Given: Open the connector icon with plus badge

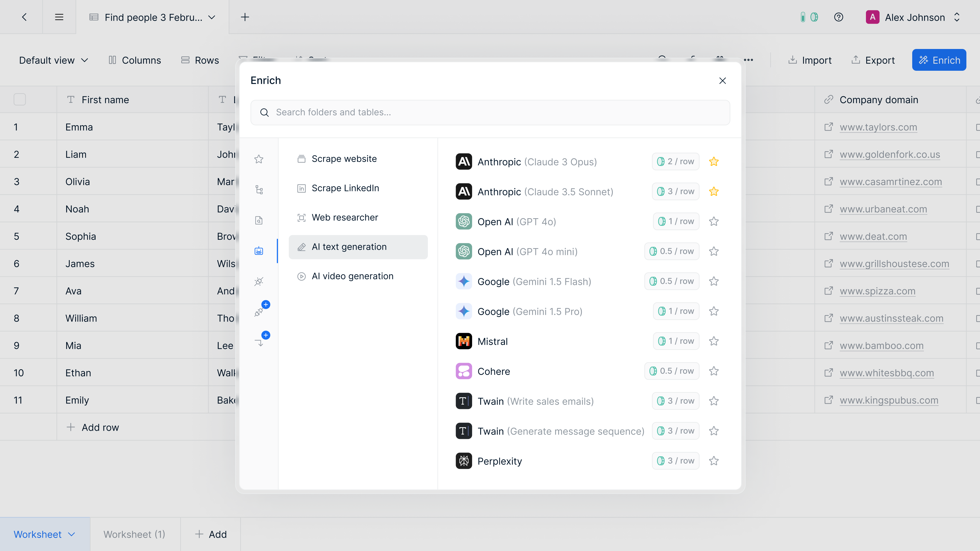Looking at the screenshot, I should [x=261, y=310].
